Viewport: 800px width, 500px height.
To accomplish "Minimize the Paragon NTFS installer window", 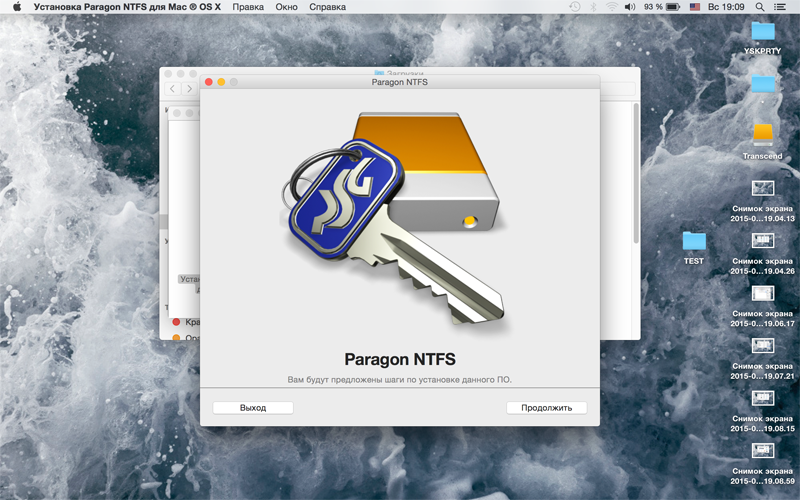I will click(x=221, y=82).
